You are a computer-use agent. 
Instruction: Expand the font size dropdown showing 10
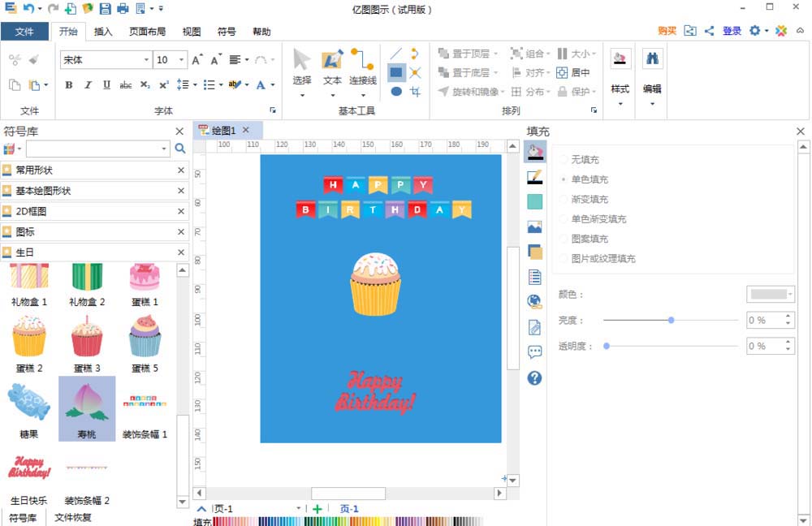pyautogui.click(x=182, y=59)
